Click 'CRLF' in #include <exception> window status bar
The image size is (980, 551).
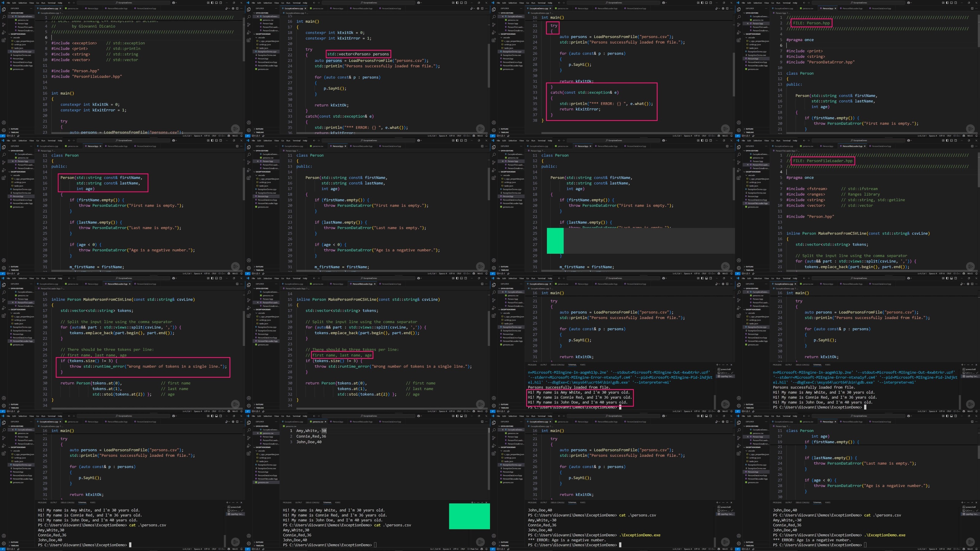pos(214,136)
